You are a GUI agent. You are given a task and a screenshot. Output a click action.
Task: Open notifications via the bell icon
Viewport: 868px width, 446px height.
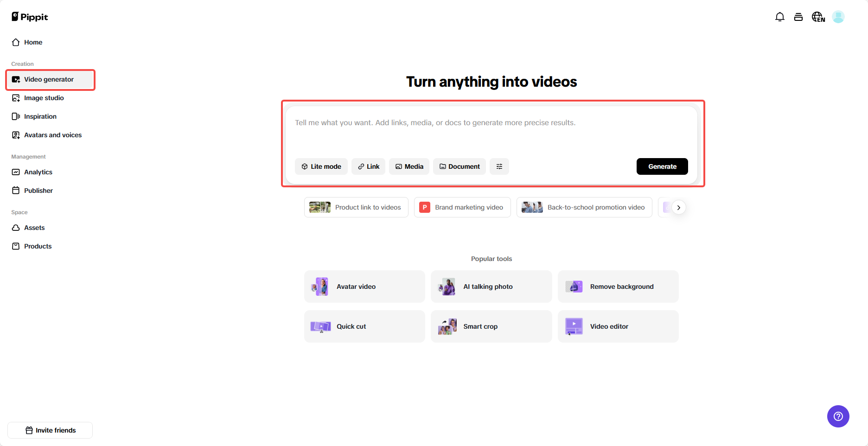click(780, 16)
